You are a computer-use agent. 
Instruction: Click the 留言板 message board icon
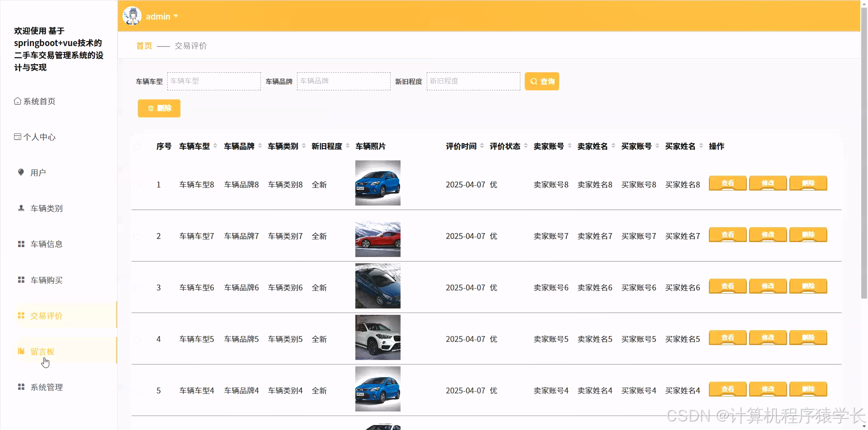click(21, 351)
